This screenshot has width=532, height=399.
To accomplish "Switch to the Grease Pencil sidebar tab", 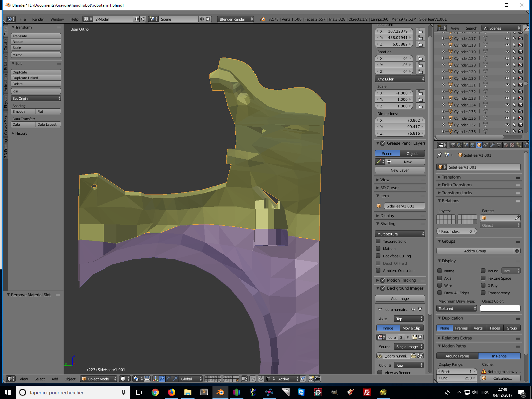I will [x=6, y=124].
